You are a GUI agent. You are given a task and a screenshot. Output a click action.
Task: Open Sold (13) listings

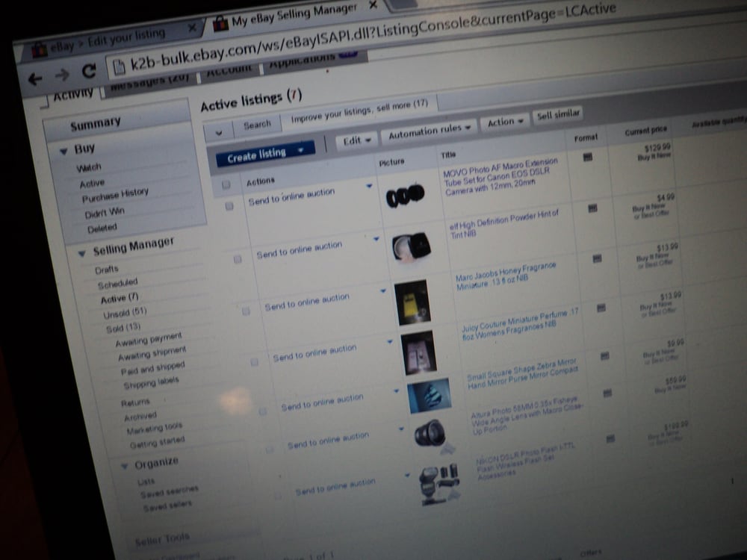click(123, 328)
